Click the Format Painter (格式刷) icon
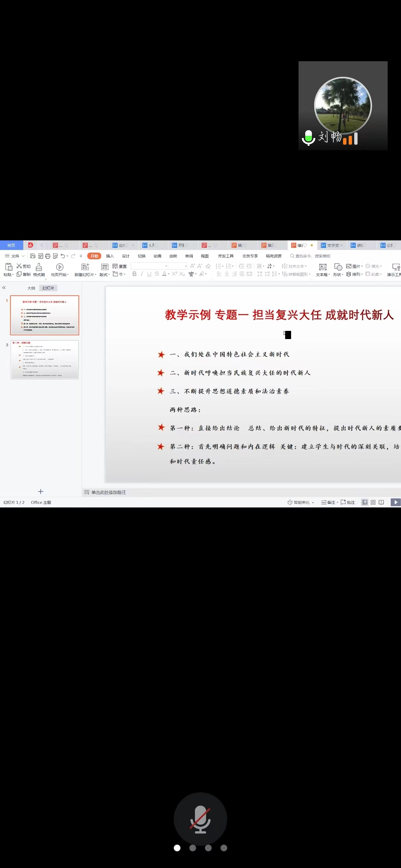401x868 pixels. coord(39,267)
